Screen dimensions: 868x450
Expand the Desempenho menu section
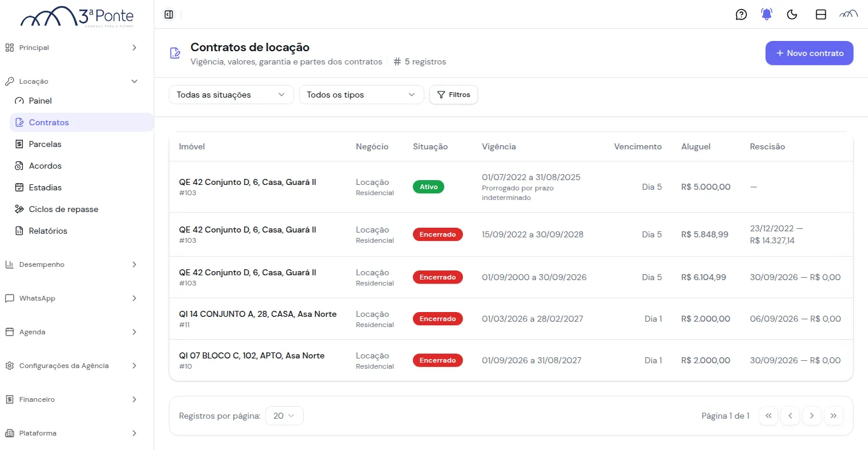tap(72, 264)
